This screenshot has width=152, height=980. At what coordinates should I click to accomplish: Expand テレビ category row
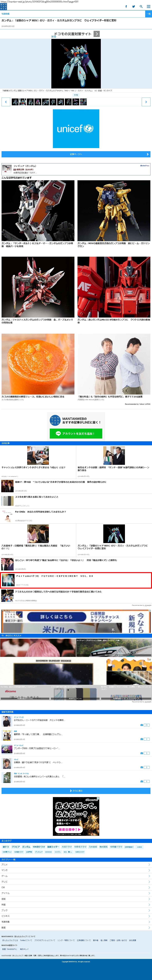[76, 882]
